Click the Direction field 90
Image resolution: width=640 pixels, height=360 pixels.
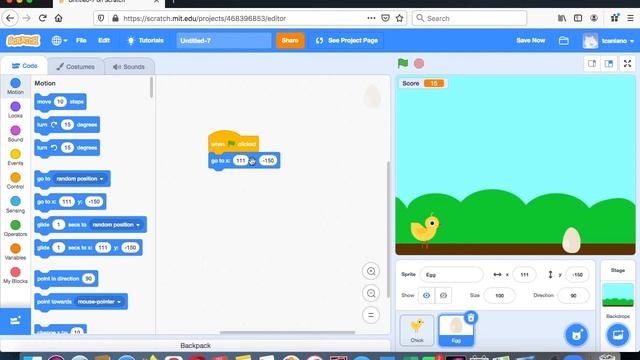[573, 296]
